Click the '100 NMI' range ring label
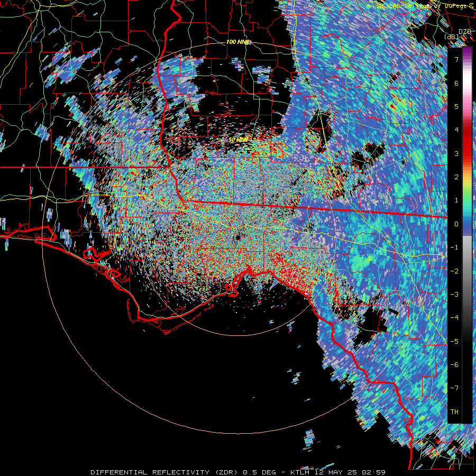The height and width of the screenshot is (476, 476). pos(237,42)
